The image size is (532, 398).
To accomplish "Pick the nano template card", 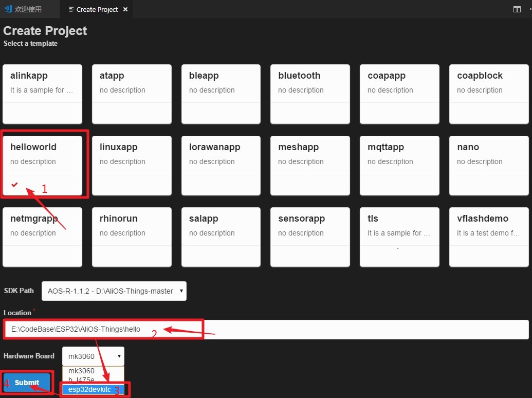I will point(489,166).
